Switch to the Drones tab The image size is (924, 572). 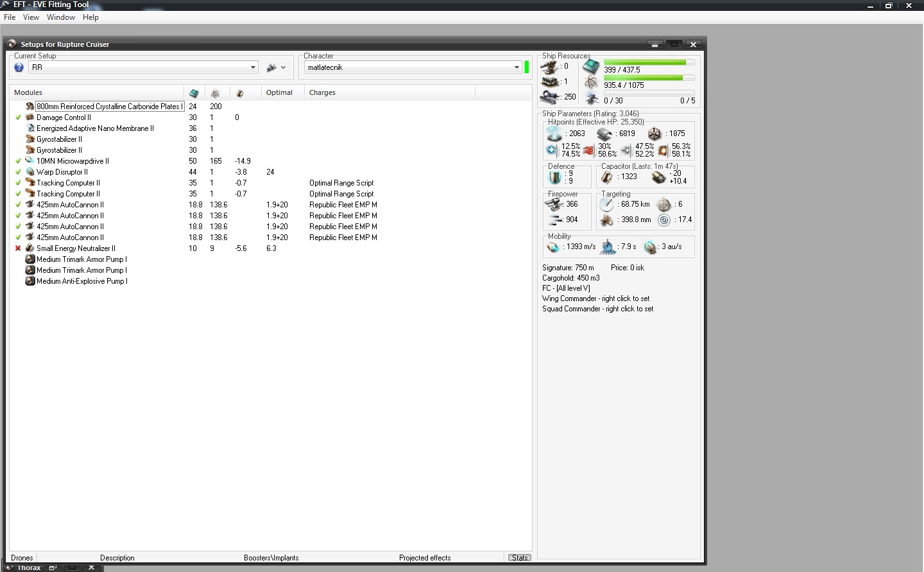coord(22,558)
